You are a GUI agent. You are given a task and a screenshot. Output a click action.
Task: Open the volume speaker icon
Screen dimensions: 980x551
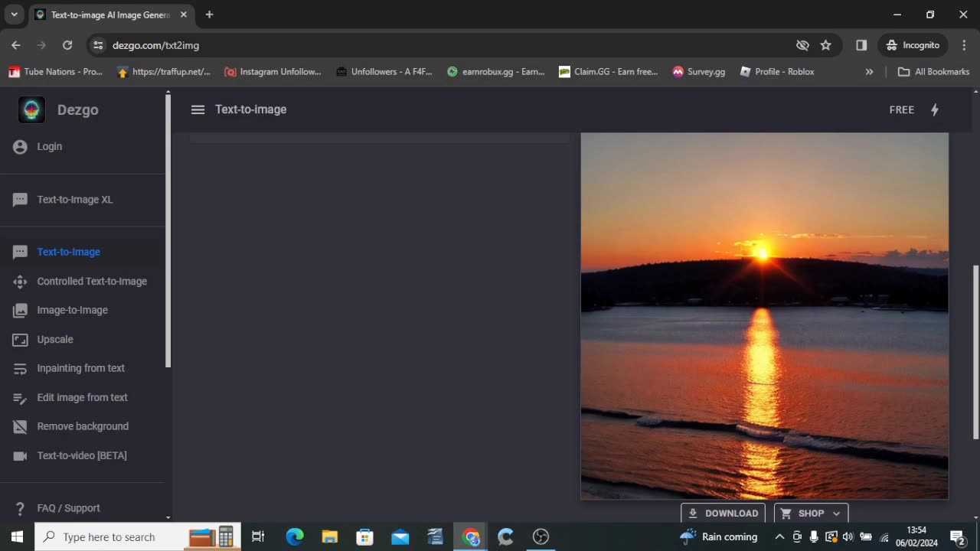click(848, 536)
